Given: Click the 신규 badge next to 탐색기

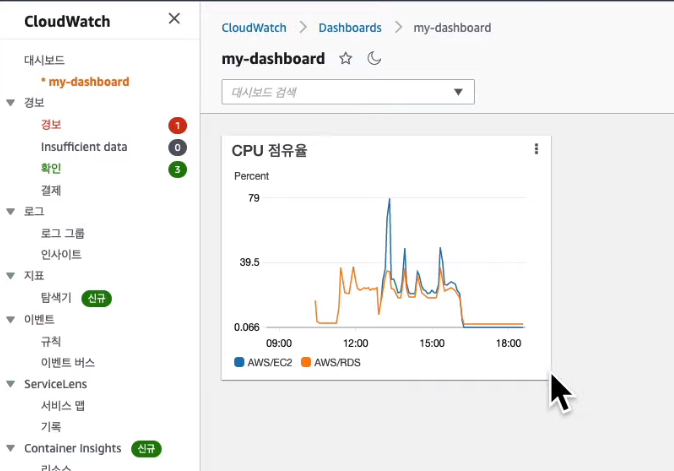Looking at the screenshot, I should pyautogui.click(x=97, y=298).
